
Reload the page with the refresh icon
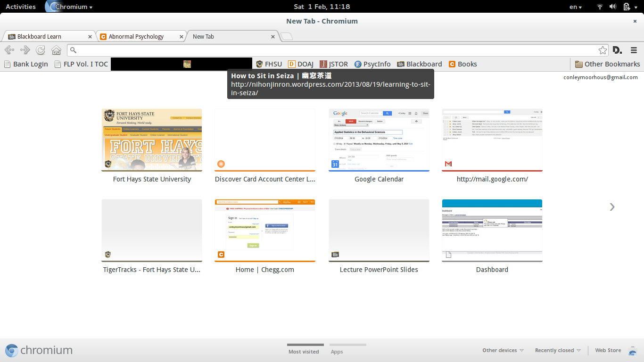point(41,50)
